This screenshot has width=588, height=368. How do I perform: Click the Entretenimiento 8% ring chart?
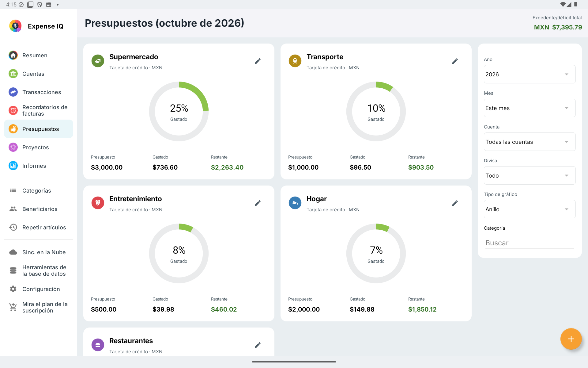point(179,253)
